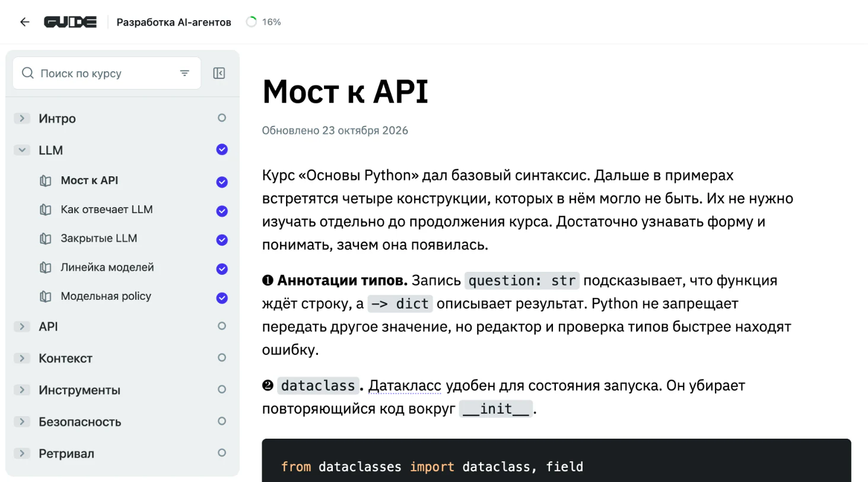Collapse the LLM section chevron
The image size is (868, 482).
coord(22,150)
